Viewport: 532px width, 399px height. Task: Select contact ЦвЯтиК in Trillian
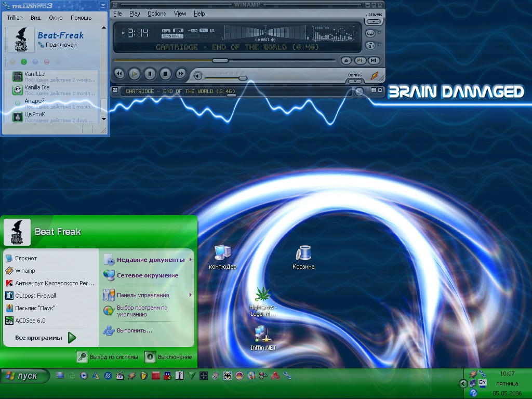coord(54,117)
